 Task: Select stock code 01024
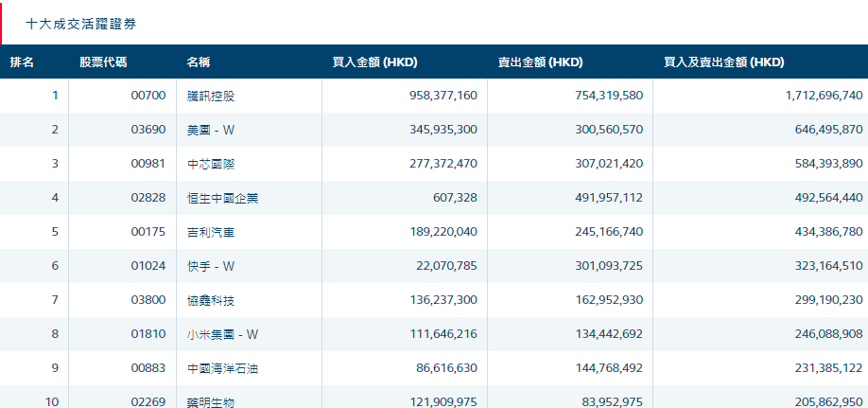click(148, 266)
